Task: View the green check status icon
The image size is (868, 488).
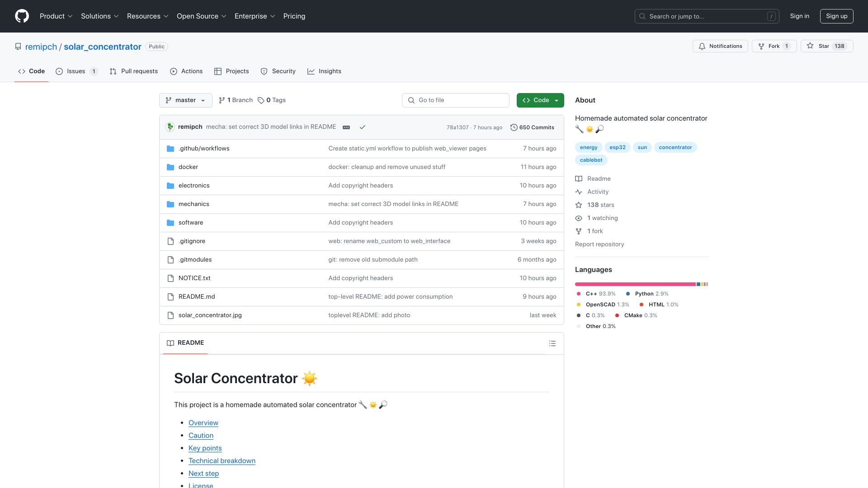Action: [363, 127]
